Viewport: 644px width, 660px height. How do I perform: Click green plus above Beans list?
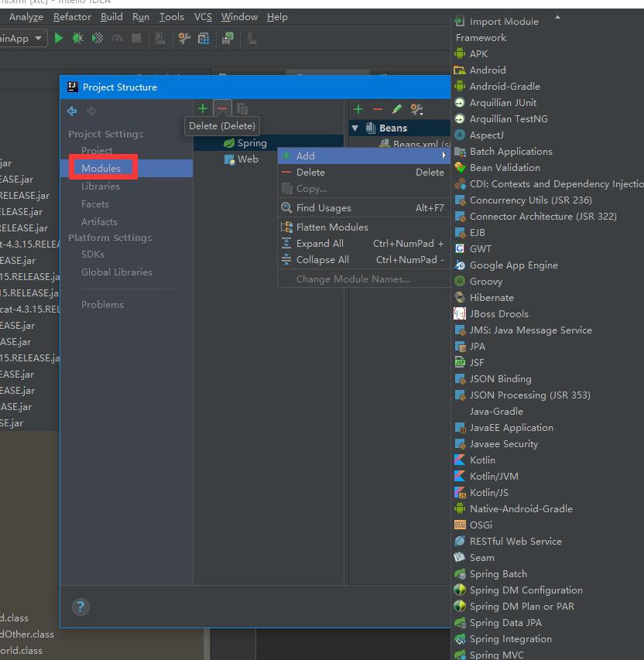tap(358, 109)
